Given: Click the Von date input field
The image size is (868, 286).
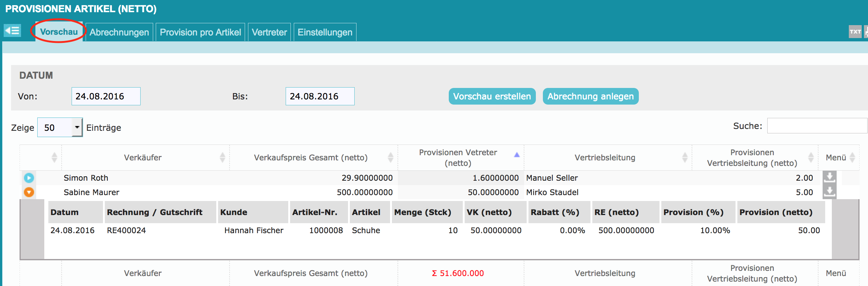Looking at the screenshot, I should coord(106,96).
